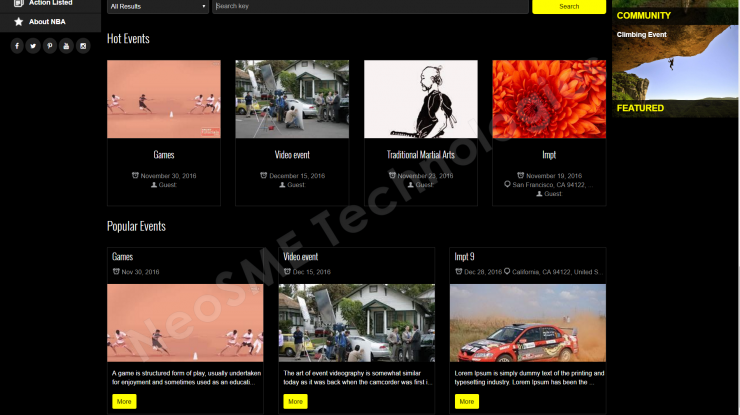This screenshot has width=740, height=415.
Task: Open Games title link in Hot Events
Action: (x=164, y=155)
